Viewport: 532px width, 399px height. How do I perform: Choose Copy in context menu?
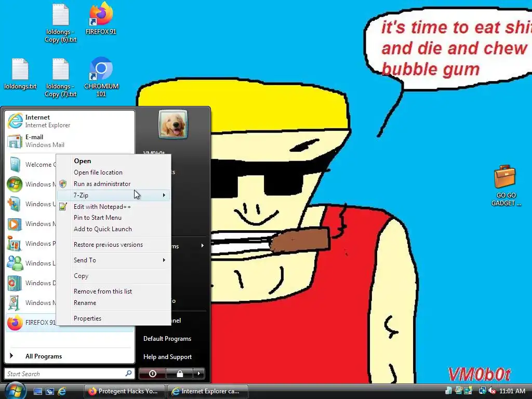coord(114,276)
